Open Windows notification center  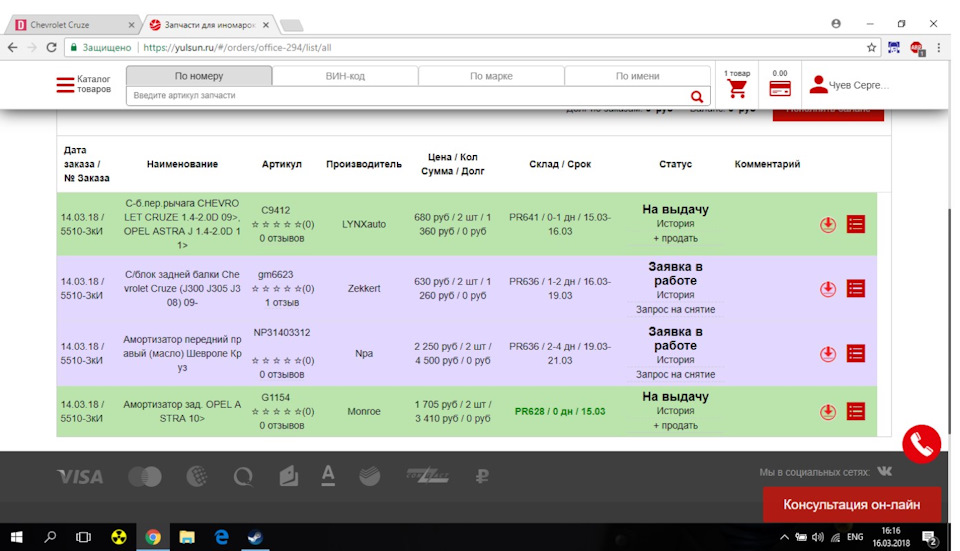[x=930, y=538]
